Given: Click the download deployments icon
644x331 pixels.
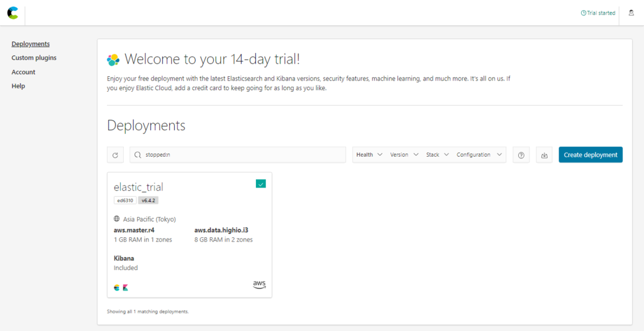Looking at the screenshot, I should pos(544,155).
